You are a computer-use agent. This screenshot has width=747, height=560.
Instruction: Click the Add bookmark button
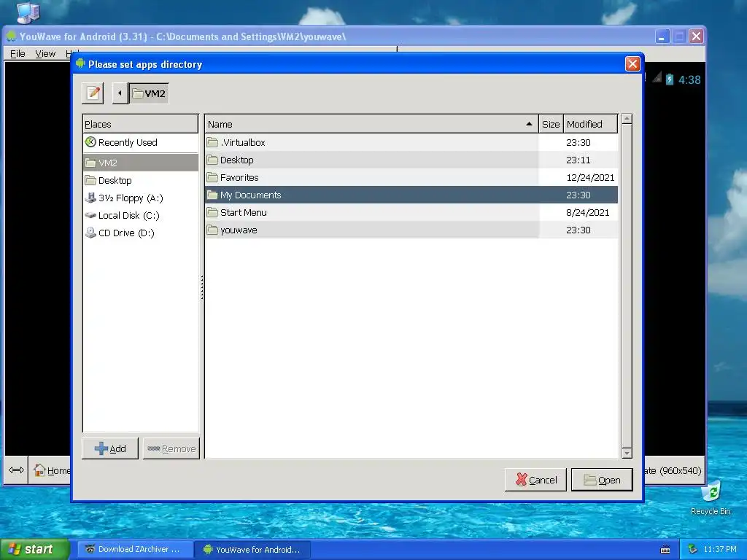click(110, 448)
